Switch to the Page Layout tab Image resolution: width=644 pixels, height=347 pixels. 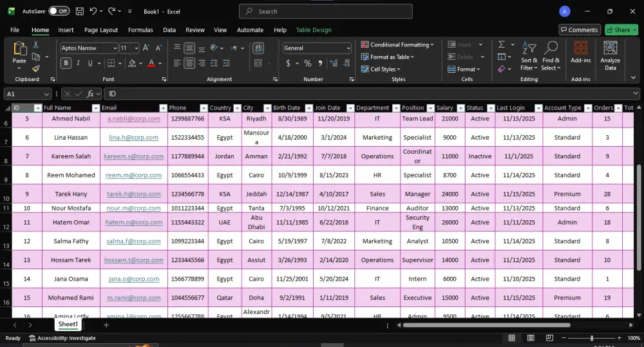(x=101, y=30)
